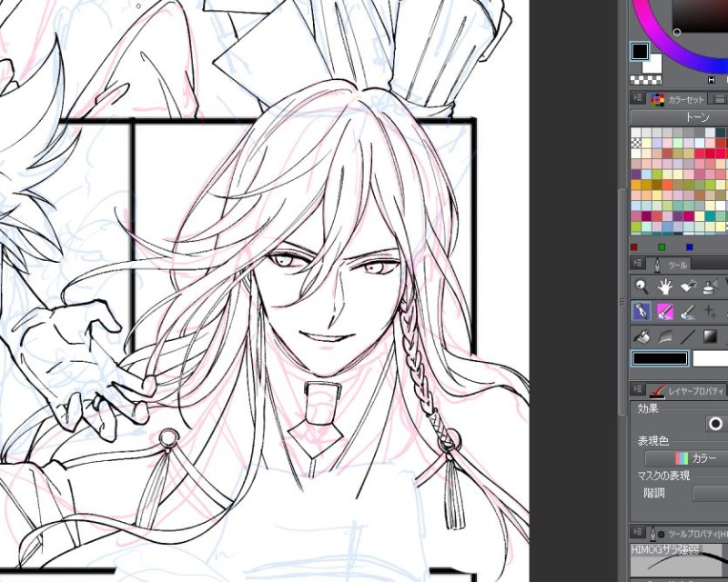The height and width of the screenshot is (582, 728).
Task: Select the Blend brush tool
Action: click(x=688, y=311)
